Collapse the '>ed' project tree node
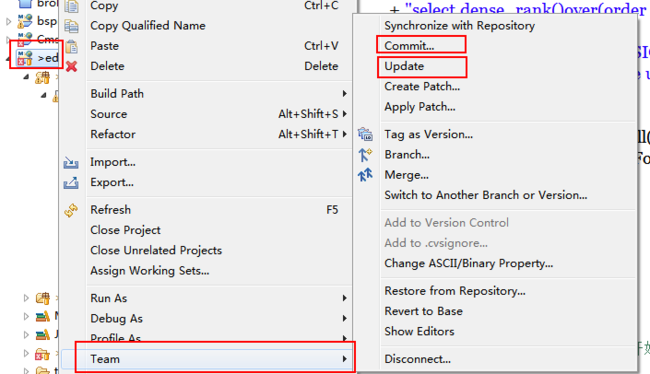The height and width of the screenshot is (374, 650). pyautogui.click(x=9, y=58)
